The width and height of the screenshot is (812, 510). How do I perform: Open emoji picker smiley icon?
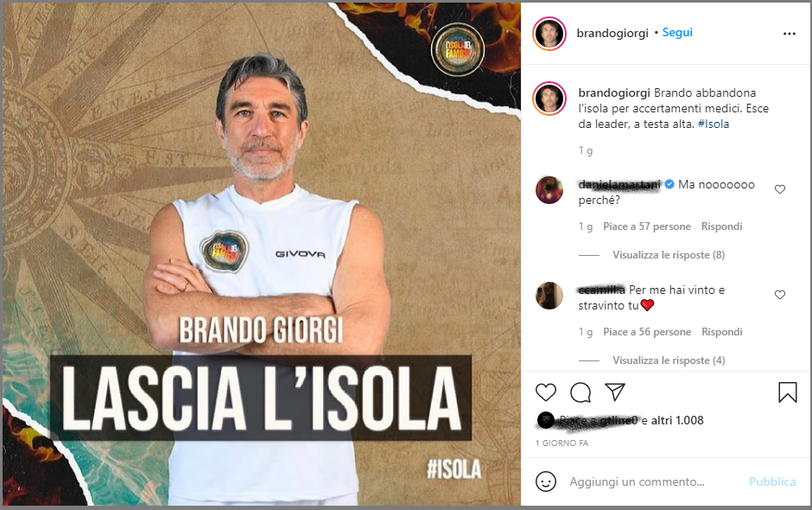[x=546, y=481]
